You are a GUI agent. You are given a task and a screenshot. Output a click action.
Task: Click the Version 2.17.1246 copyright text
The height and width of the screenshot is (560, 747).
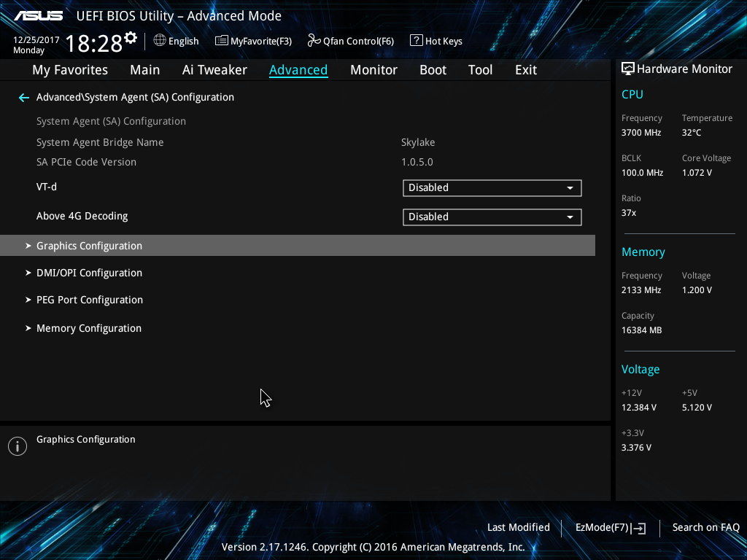pos(373,547)
